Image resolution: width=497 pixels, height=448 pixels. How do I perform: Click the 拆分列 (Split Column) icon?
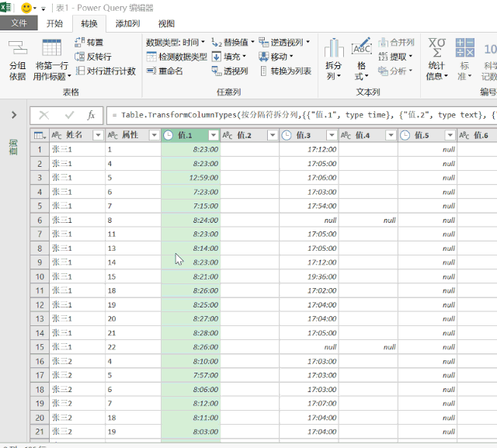(x=334, y=47)
